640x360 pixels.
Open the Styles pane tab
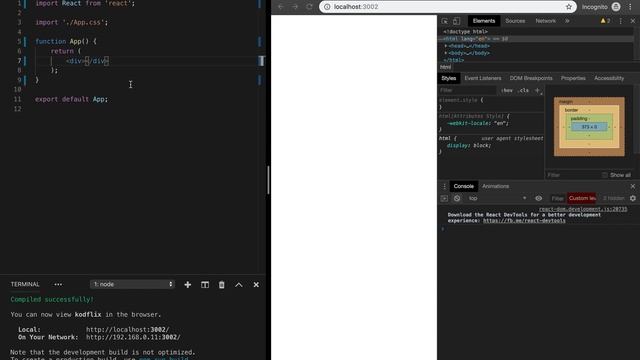[x=448, y=78]
